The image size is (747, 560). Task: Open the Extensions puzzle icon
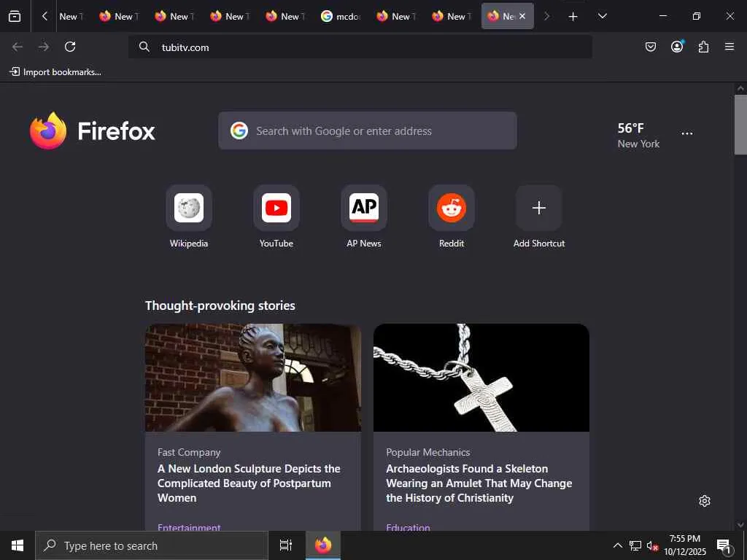coord(704,47)
